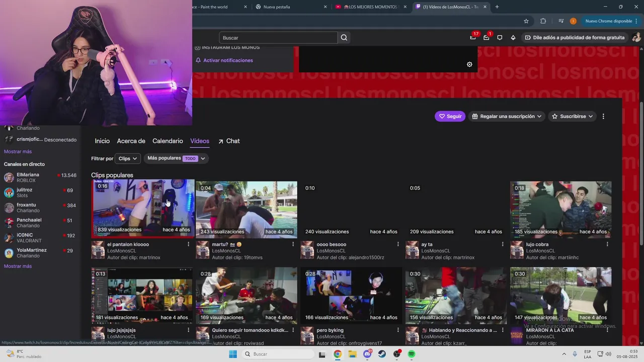Open options menu for 'el pantalon kloooo' clip

[189, 244]
